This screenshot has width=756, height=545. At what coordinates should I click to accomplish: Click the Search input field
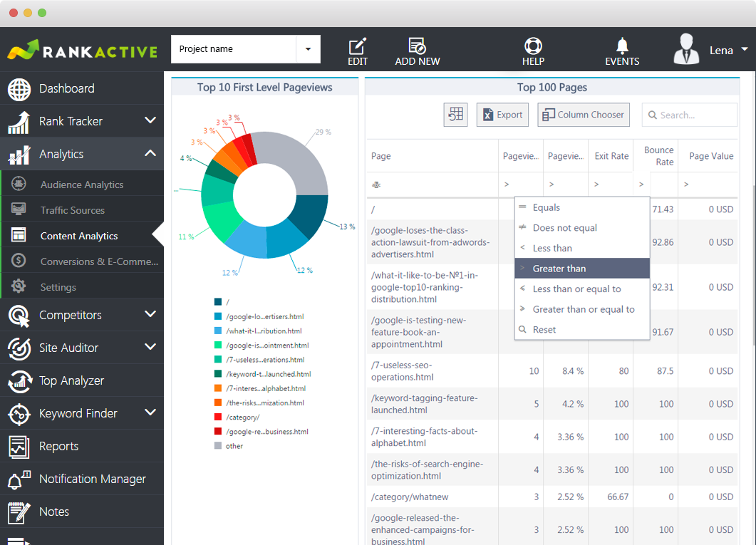click(690, 115)
